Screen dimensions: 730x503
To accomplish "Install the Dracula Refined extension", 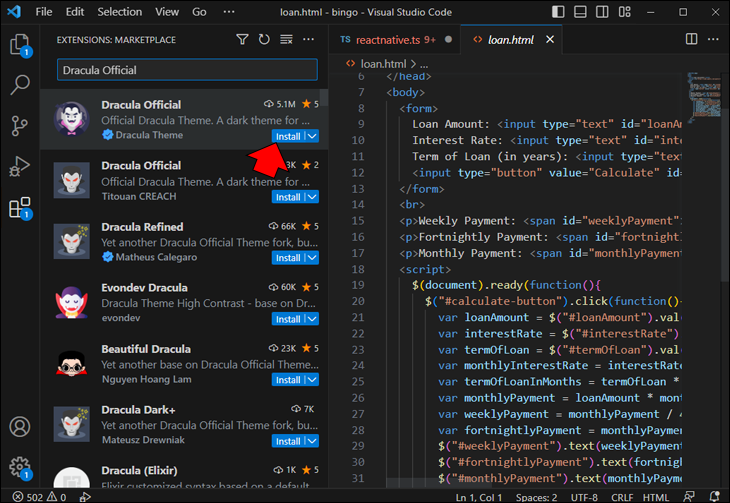I will tap(288, 258).
